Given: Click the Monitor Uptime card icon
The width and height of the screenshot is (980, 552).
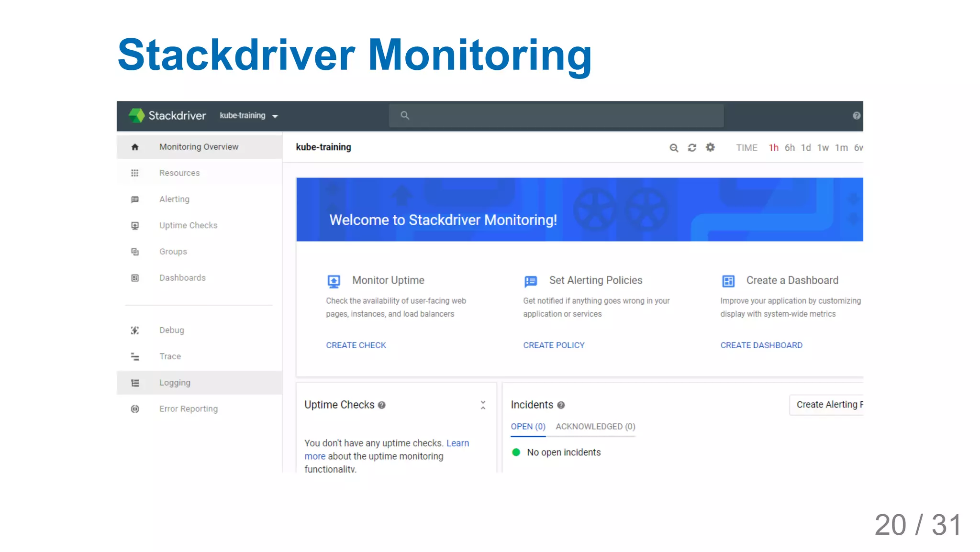Looking at the screenshot, I should point(334,281).
